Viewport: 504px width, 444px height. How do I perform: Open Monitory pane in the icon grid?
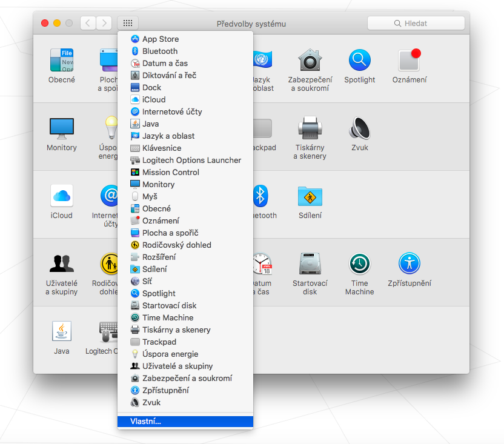click(x=61, y=128)
